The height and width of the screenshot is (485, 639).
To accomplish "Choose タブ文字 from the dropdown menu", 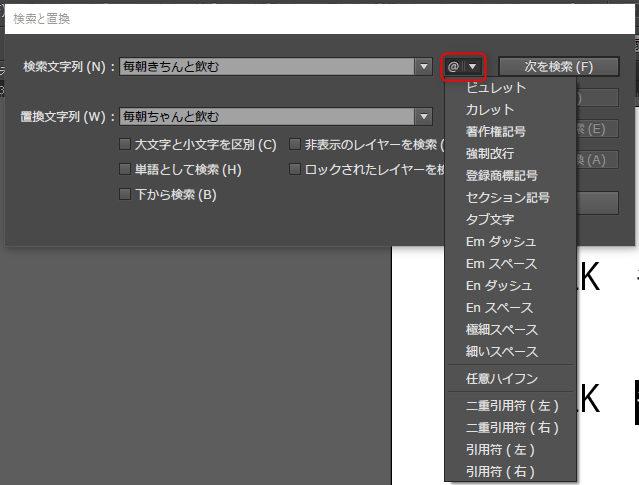I will click(490, 220).
